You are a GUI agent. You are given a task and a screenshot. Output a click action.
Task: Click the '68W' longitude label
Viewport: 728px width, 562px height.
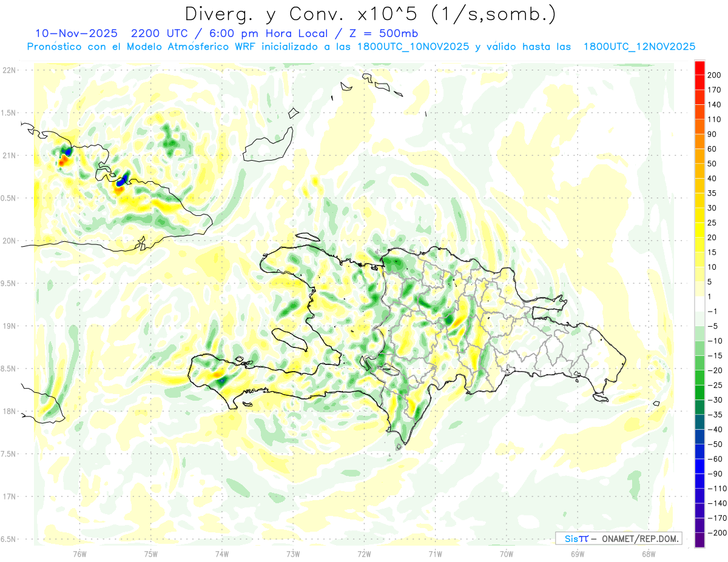(649, 554)
